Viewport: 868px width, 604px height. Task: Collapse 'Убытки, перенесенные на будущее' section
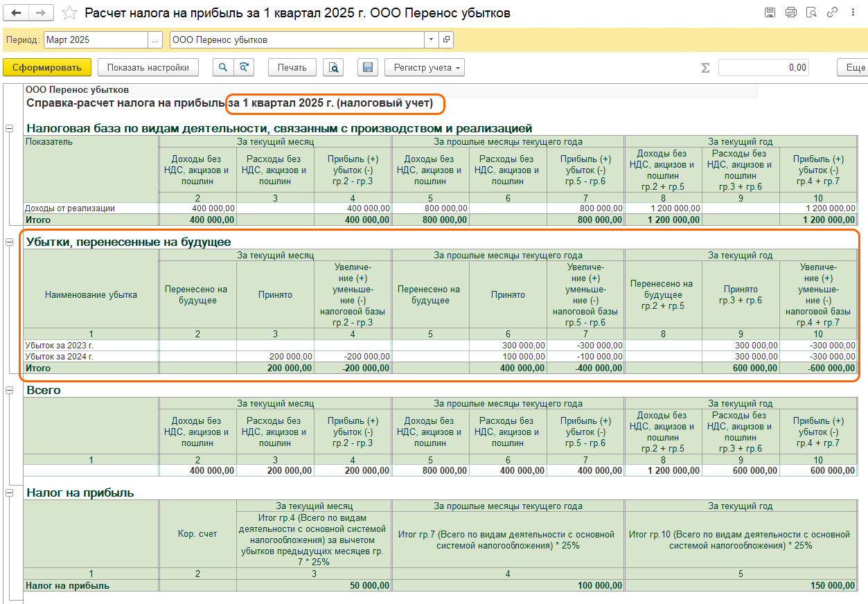[x=10, y=242]
